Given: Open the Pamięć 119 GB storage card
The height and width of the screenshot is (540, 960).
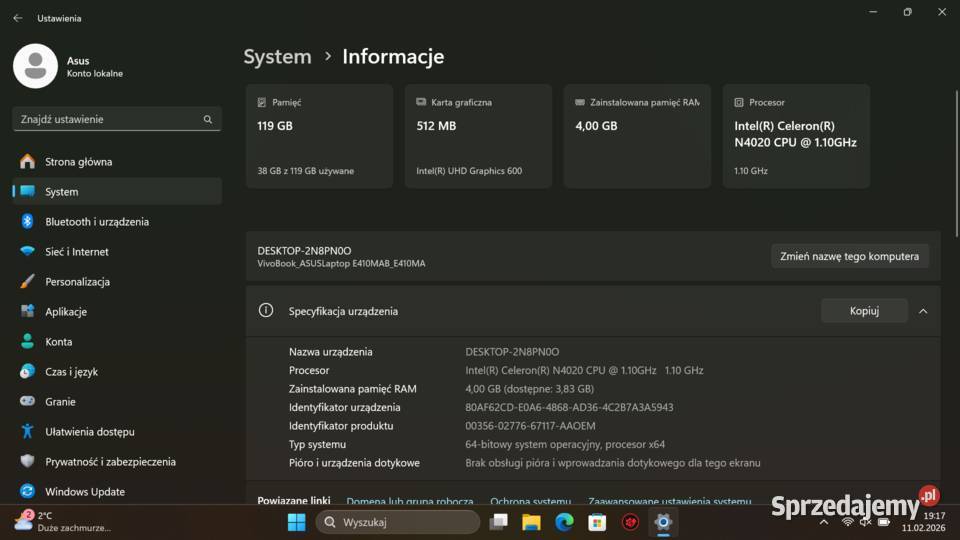Looking at the screenshot, I should pos(319,136).
